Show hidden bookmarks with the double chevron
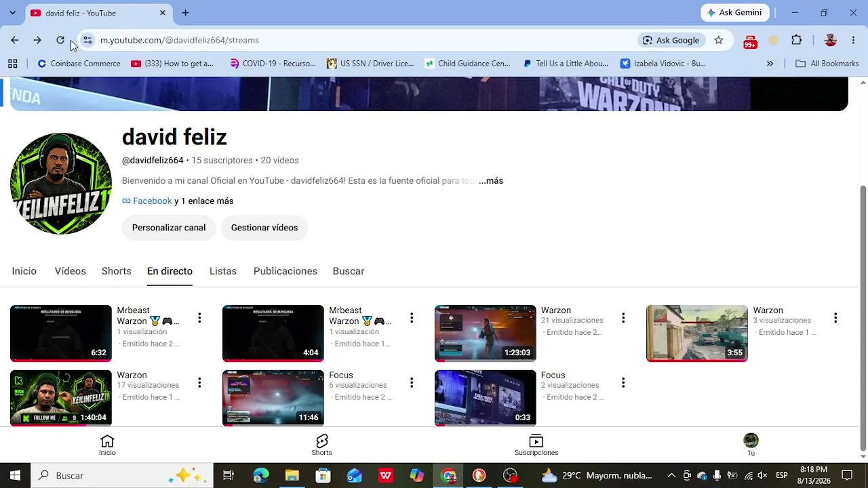Screen dimensions: 868x488 pos(770,64)
